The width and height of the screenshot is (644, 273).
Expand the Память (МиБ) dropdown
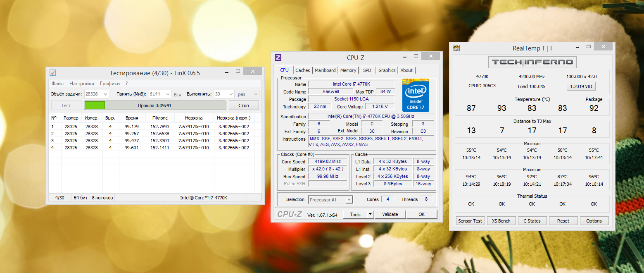click(167, 94)
